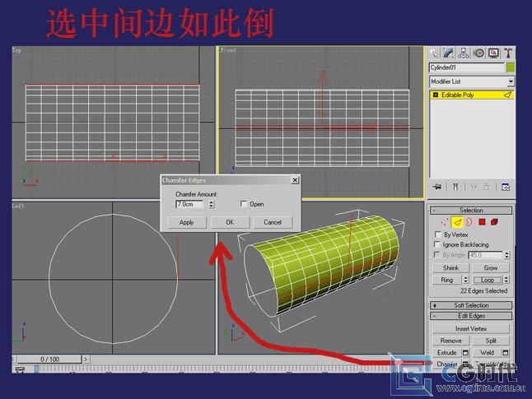
Task: Click Apply in Chamfer Edges dialog
Action: 186,222
